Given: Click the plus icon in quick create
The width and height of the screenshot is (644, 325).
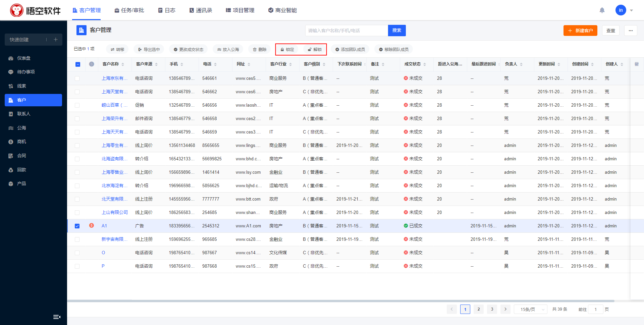Looking at the screenshot, I should (x=56, y=40).
